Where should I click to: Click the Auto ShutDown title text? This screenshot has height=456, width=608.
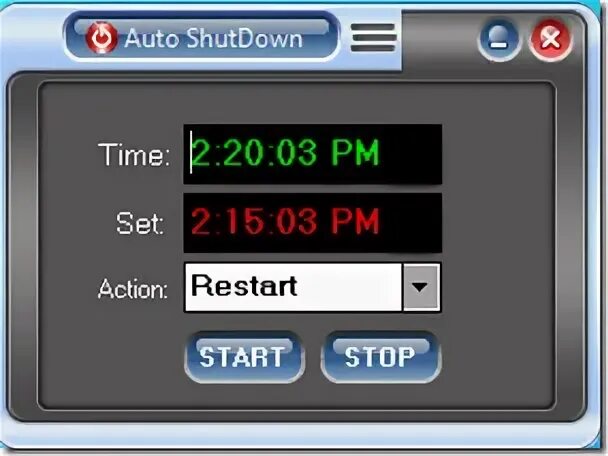click(x=213, y=38)
